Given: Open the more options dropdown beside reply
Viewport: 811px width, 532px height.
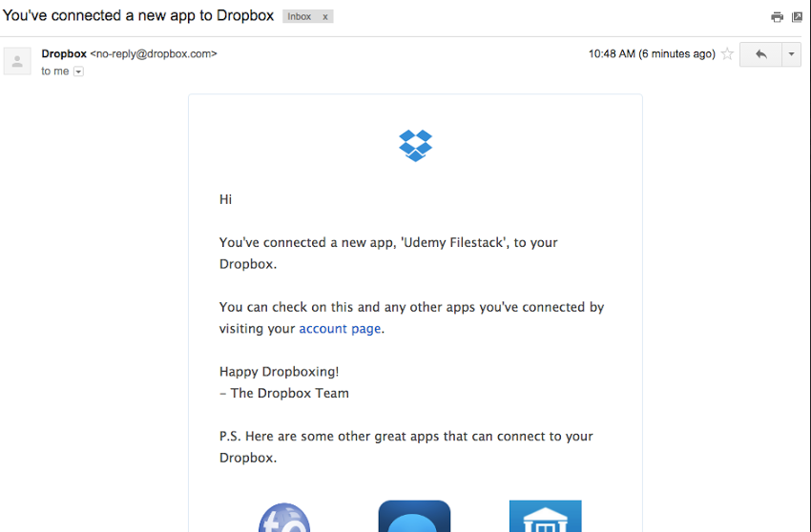Looking at the screenshot, I should tap(791, 54).
